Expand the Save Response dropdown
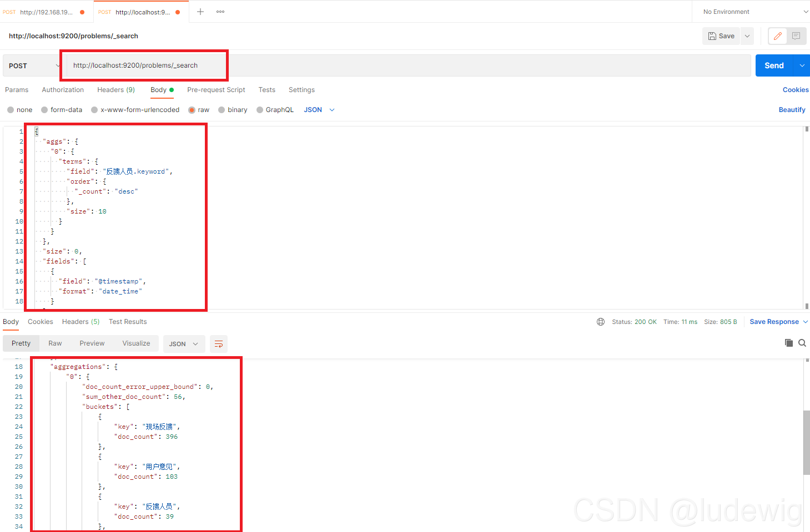The image size is (810, 532). (778, 322)
